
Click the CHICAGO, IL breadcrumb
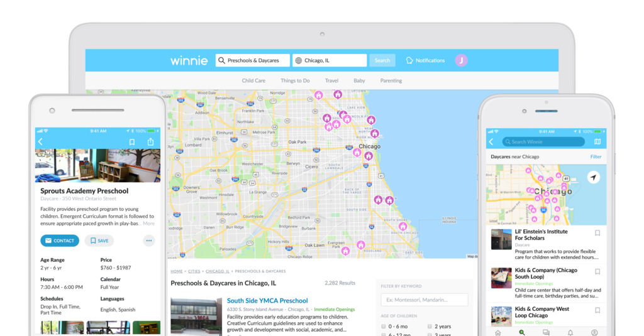[x=218, y=271]
